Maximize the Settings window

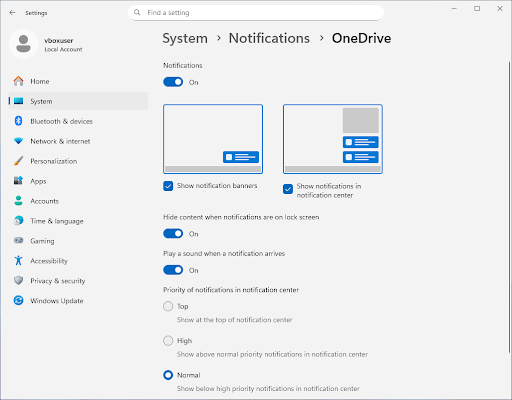pyautogui.click(x=477, y=9)
